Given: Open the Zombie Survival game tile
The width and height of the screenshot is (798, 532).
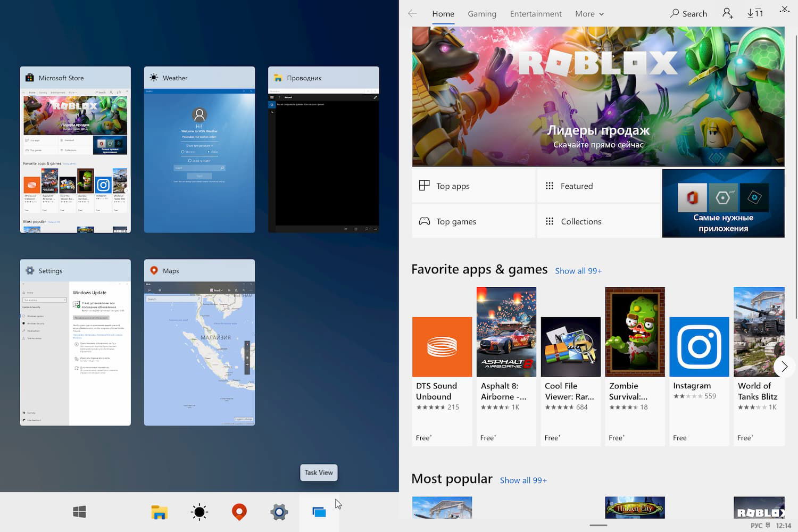Looking at the screenshot, I should click(x=635, y=367).
